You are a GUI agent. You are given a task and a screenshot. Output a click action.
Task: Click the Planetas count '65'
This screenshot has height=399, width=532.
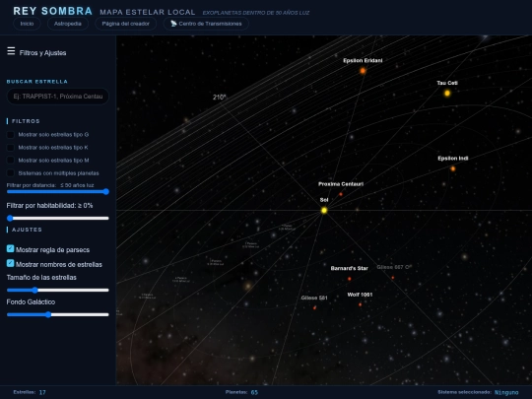(254, 392)
